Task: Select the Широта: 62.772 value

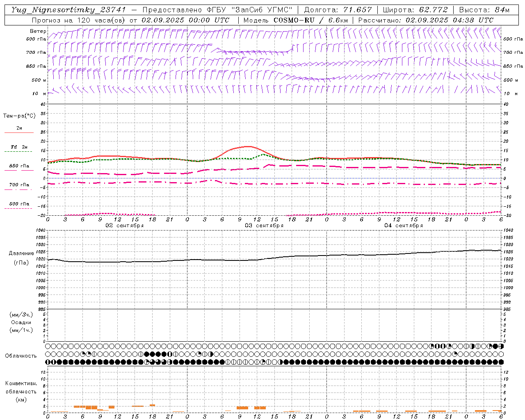Action: click(x=415, y=10)
